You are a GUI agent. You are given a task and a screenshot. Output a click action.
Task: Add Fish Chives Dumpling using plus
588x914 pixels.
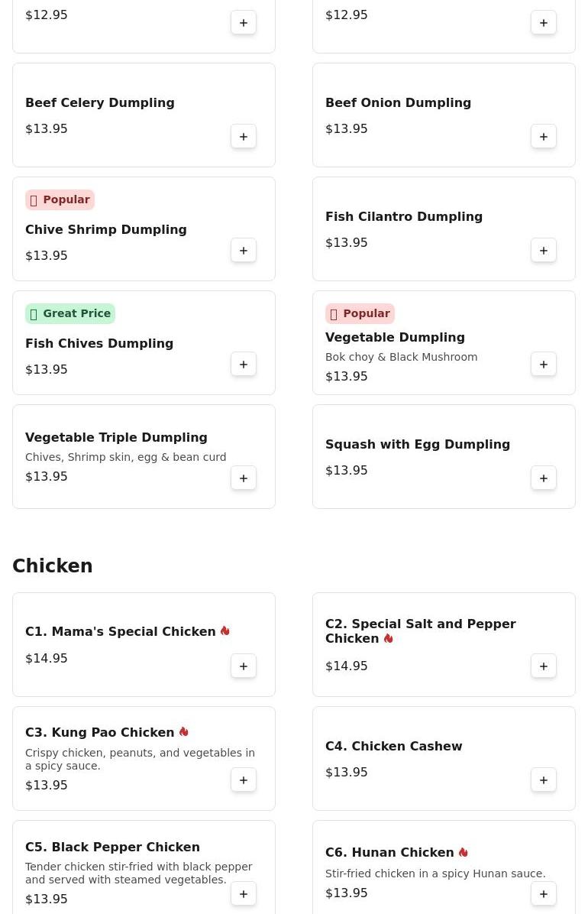tap(244, 365)
